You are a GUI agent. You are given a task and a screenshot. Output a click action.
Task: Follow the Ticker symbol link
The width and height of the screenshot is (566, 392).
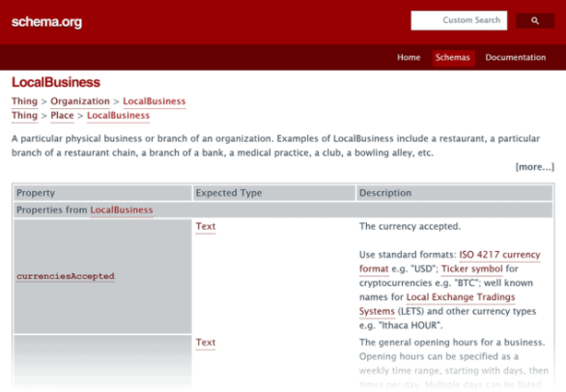pyautogui.click(x=471, y=269)
